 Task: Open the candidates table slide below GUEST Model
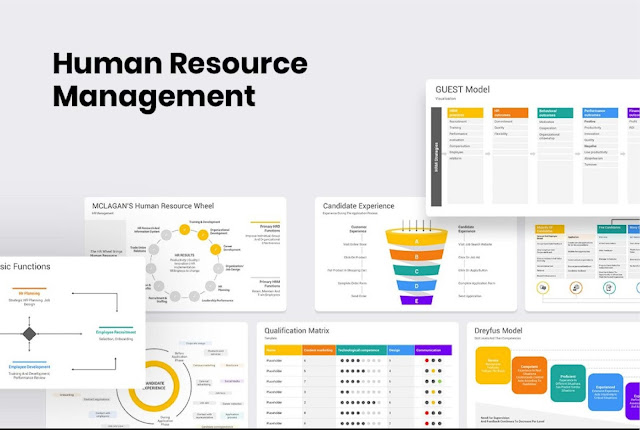(x=582, y=264)
